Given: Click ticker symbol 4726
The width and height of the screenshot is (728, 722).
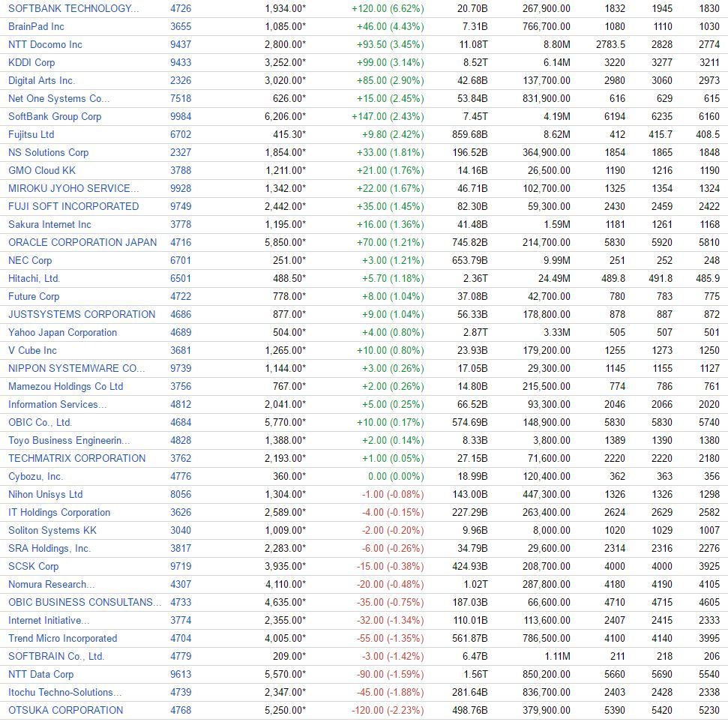Looking at the screenshot, I should [181, 8].
